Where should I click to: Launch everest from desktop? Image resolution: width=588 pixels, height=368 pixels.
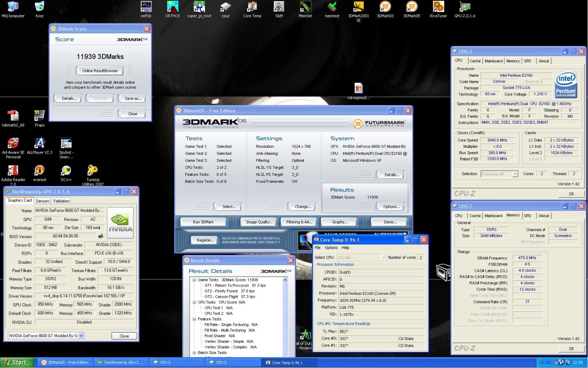click(x=40, y=173)
